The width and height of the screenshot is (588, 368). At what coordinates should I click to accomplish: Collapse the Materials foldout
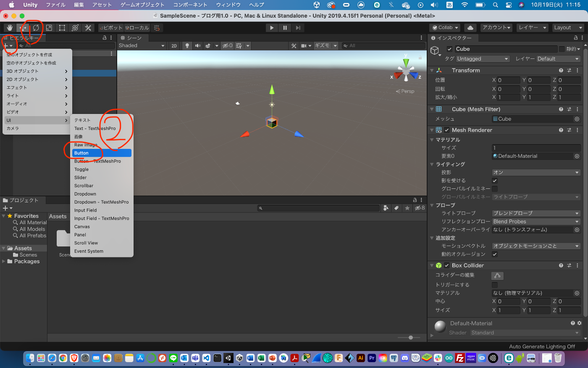(432, 140)
